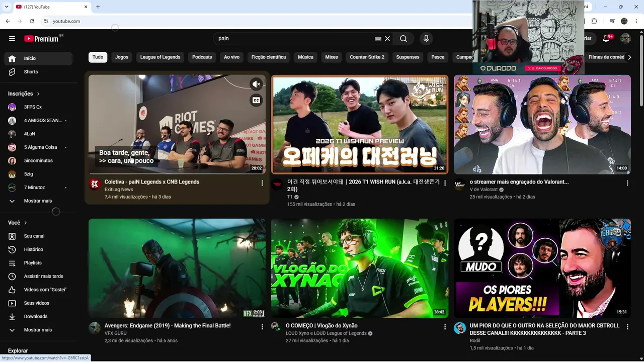The image size is (644, 362).
Task: Focus the search field containing pain
Action: pos(294,39)
